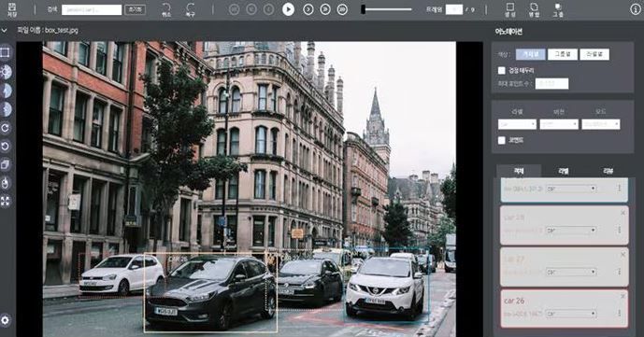Click the single-arrow next frame button after Play
Viewport: 644px width, 337px height.
click(x=308, y=9)
